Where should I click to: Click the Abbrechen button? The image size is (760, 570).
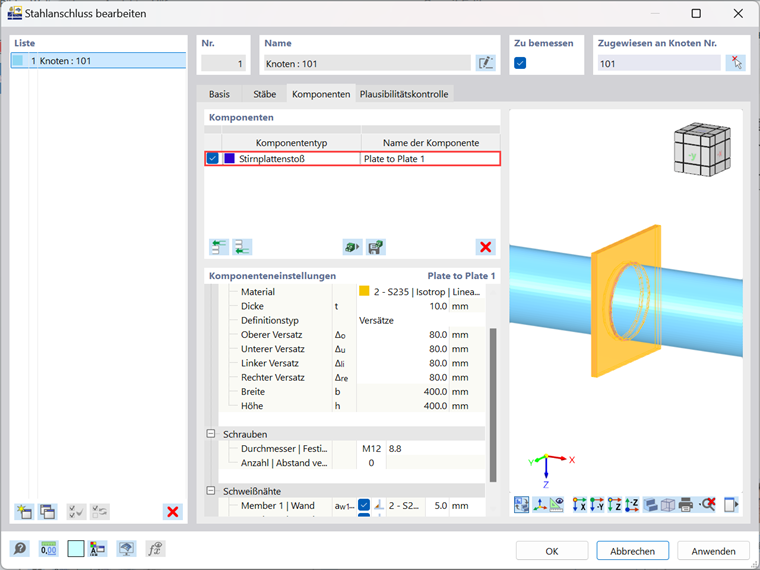pyautogui.click(x=633, y=551)
